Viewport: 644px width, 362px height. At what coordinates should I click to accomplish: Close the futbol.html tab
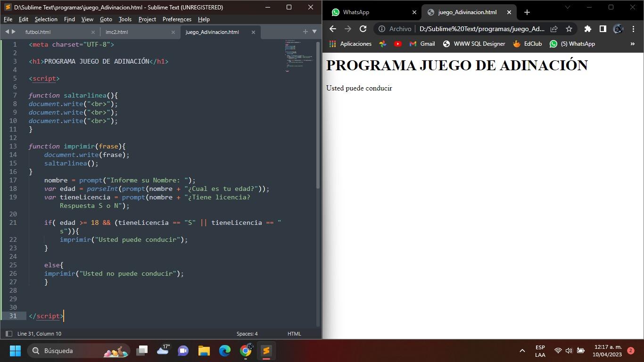pos(93,32)
